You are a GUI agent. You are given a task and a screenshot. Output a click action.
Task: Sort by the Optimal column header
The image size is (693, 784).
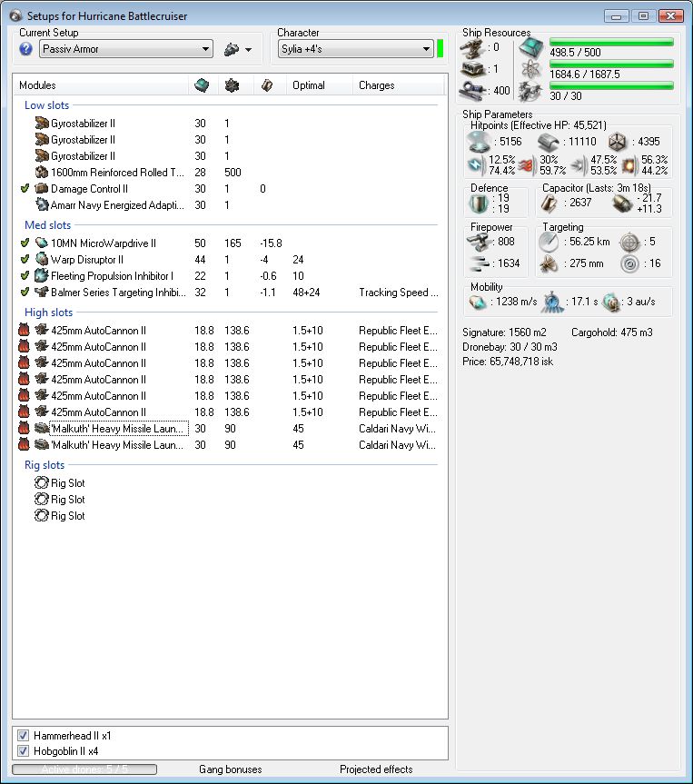(x=320, y=85)
